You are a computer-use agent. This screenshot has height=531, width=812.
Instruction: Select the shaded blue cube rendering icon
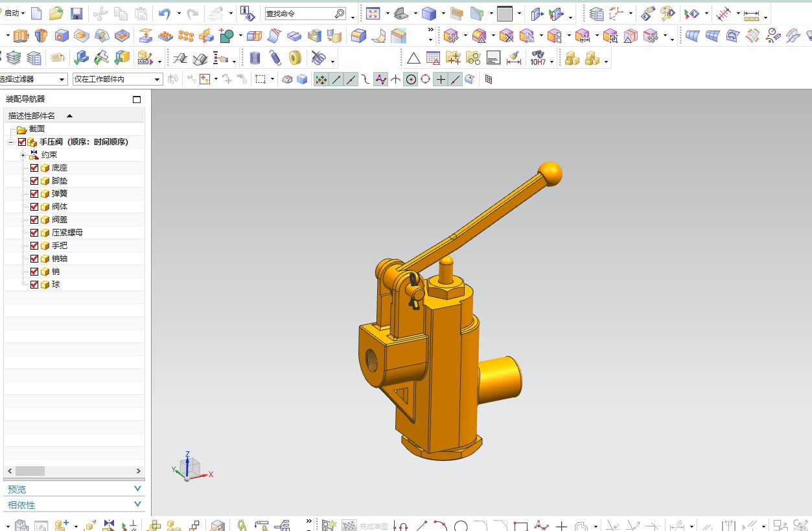tap(428, 13)
